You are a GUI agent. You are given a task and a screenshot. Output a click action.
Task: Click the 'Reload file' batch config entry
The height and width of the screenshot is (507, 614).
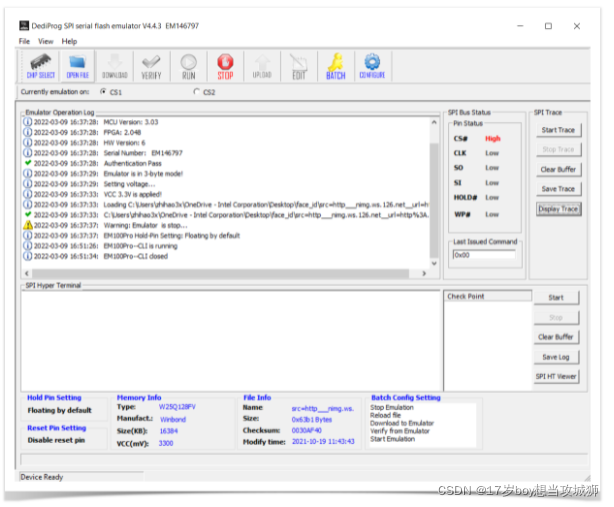point(385,415)
